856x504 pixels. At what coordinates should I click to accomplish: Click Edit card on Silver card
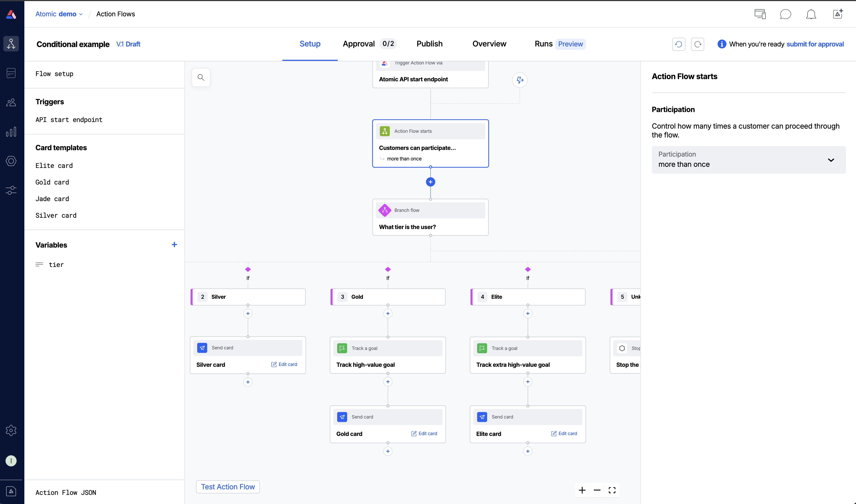284,364
